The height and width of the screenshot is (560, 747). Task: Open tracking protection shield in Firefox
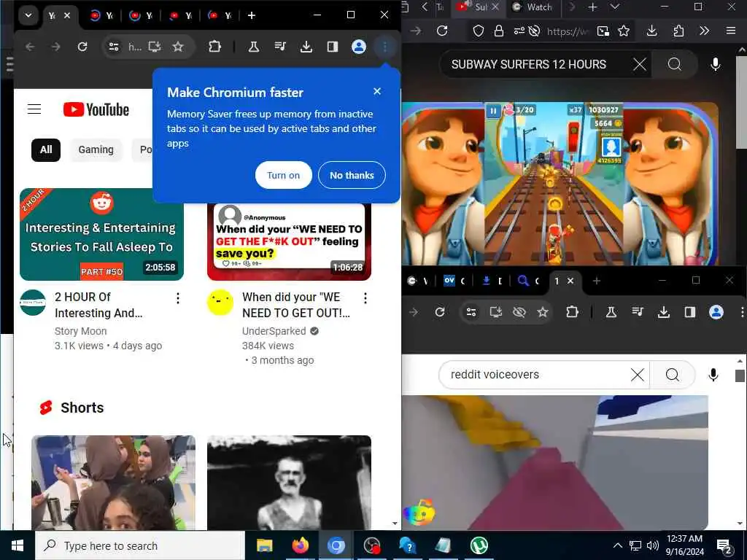[x=479, y=31]
